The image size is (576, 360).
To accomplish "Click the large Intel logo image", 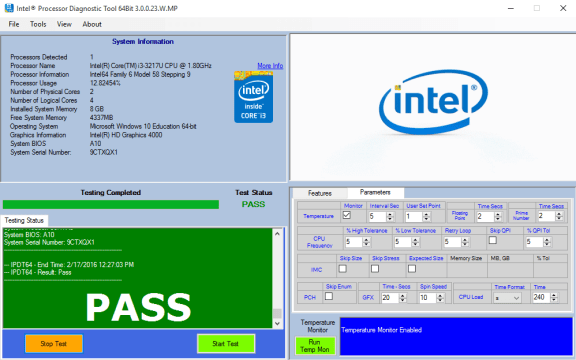I will click(433, 102).
